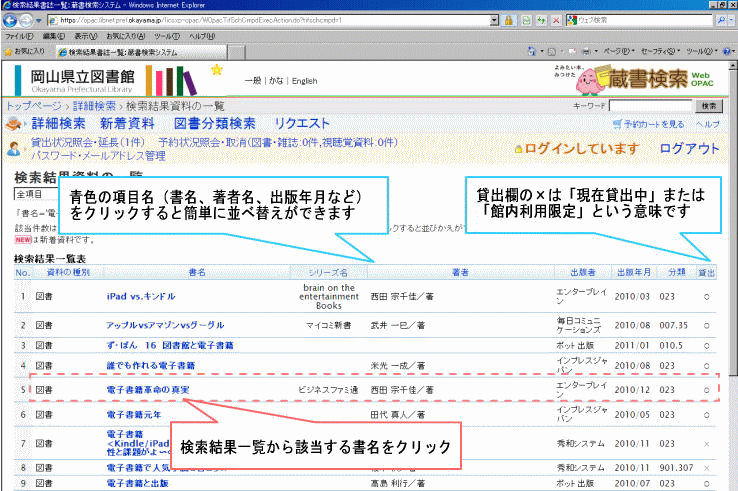Viewport: 738px width, 491px height.
Task: Open the ファイル(F) menu
Action: [x=19, y=35]
